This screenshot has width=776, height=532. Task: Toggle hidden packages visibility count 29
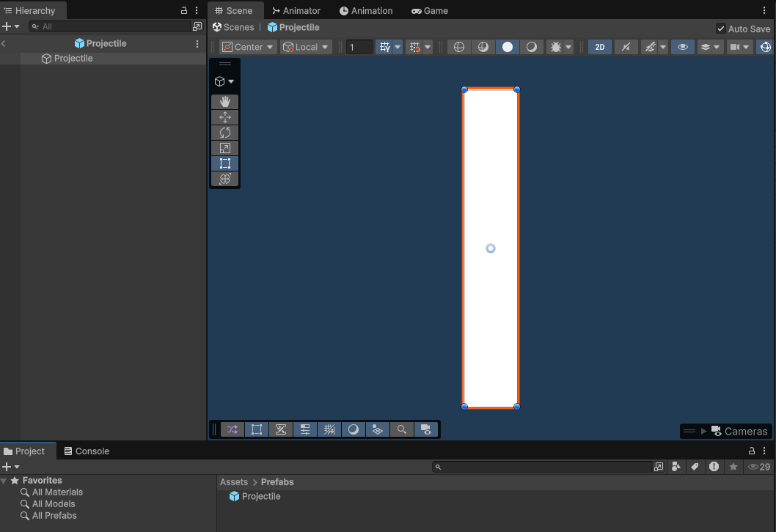[x=758, y=467]
